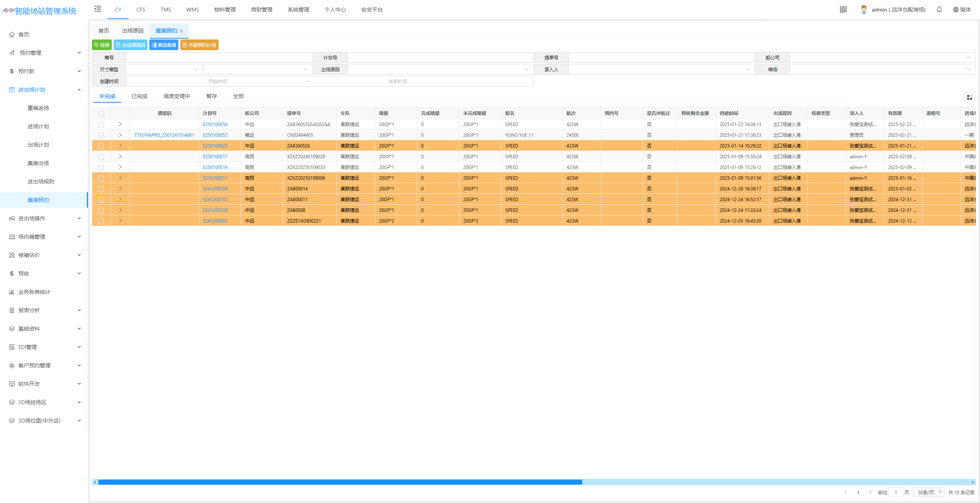Click the globe language icon
The height and width of the screenshot is (503, 980).
(x=955, y=10)
